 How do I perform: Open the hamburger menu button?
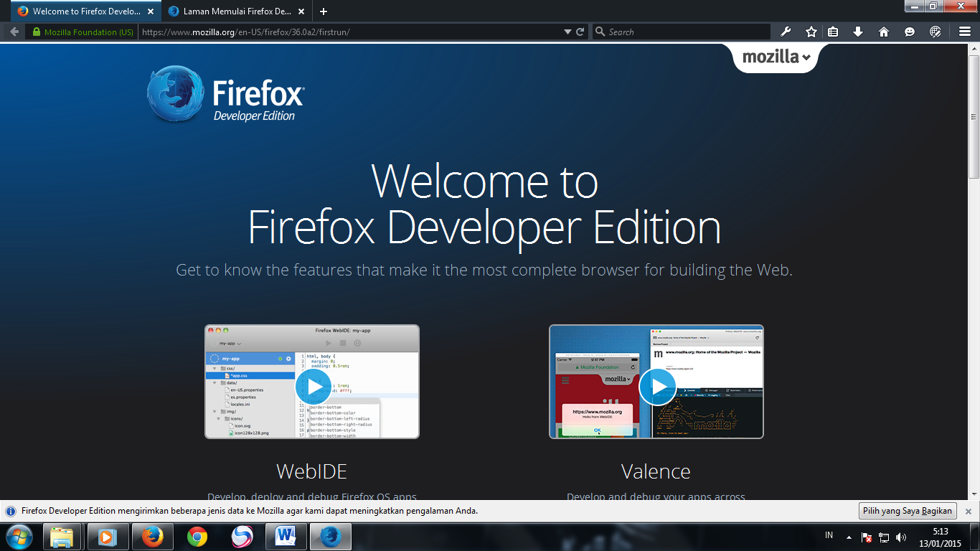point(965,32)
